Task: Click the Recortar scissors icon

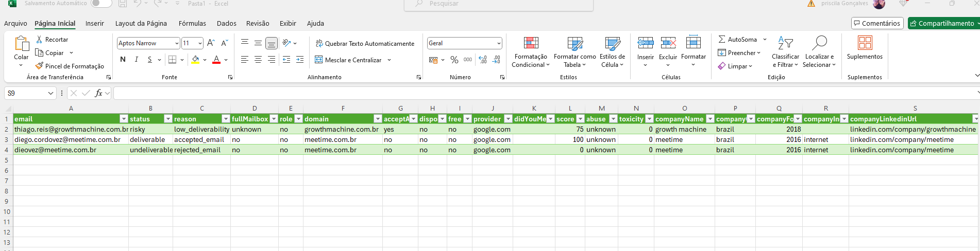Action: [x=39, y=40]
